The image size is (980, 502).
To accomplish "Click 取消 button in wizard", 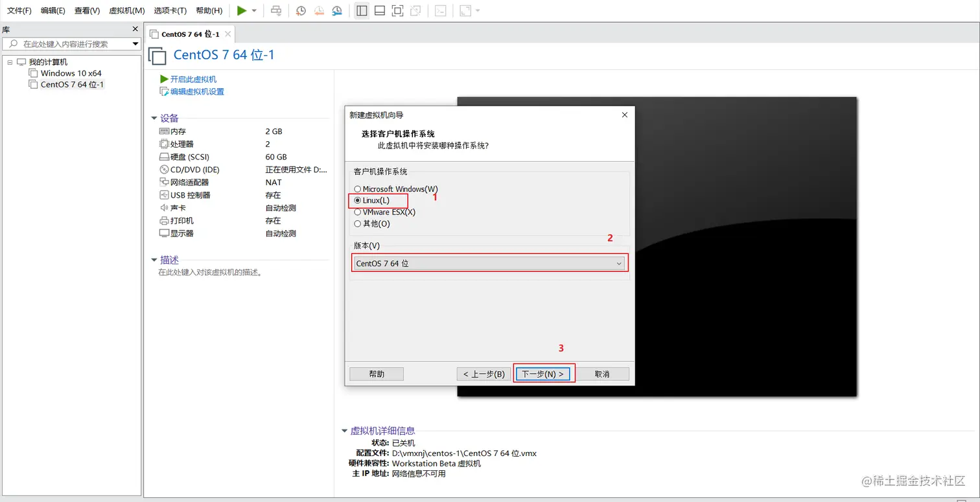I will coord(602,374).
